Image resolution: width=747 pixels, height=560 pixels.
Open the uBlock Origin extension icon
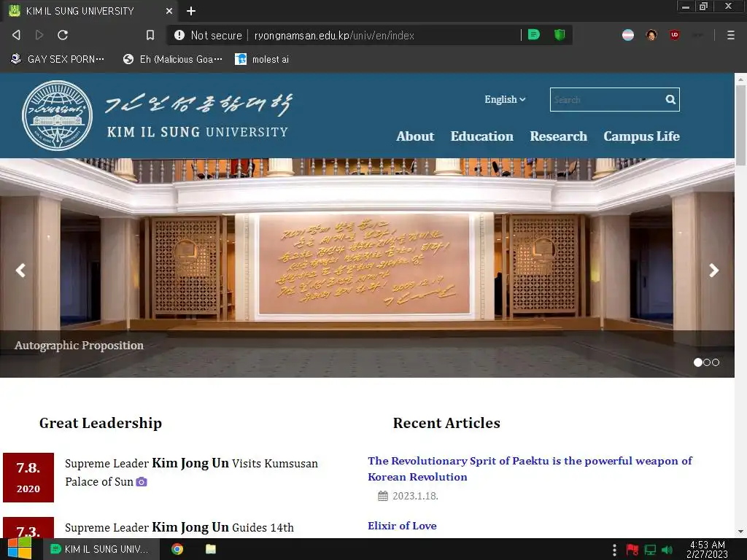coord(675,35)
